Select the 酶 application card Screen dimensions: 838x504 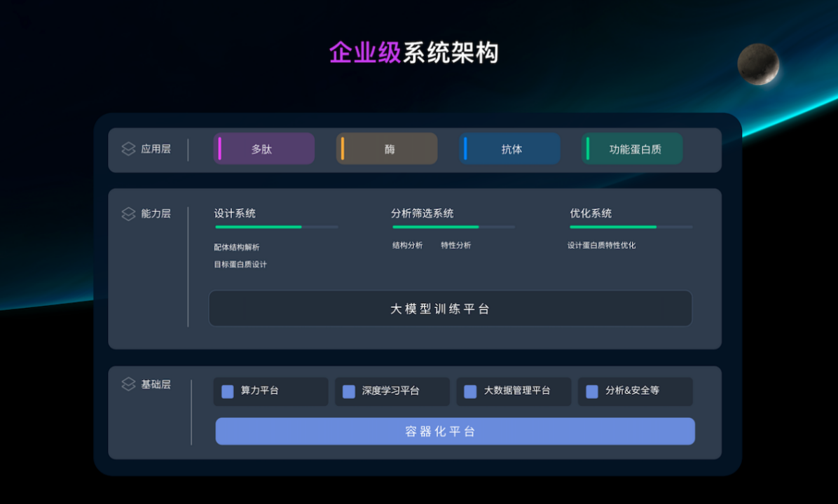(387, 149)
